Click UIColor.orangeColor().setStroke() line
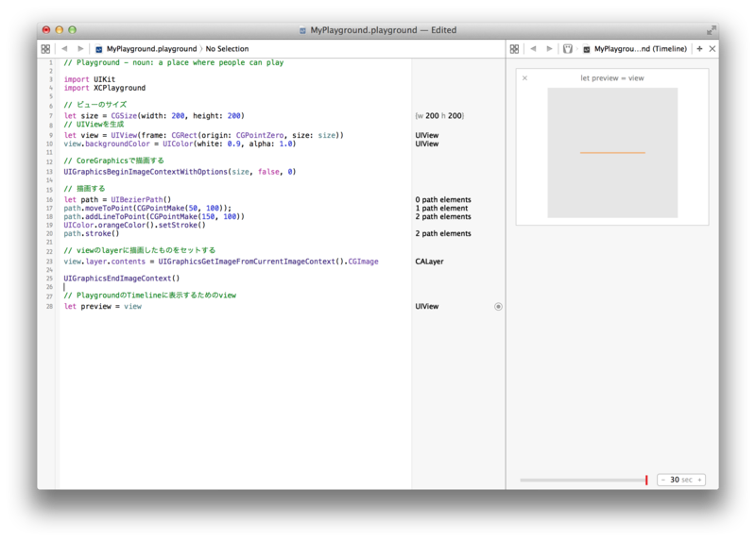The width and height of the screenshot is (756, 541). click(134, 225)
